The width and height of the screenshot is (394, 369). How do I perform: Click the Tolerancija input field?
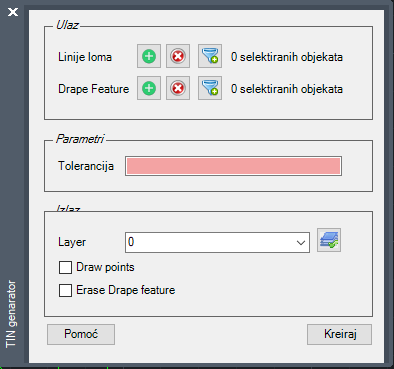point(233,166)
